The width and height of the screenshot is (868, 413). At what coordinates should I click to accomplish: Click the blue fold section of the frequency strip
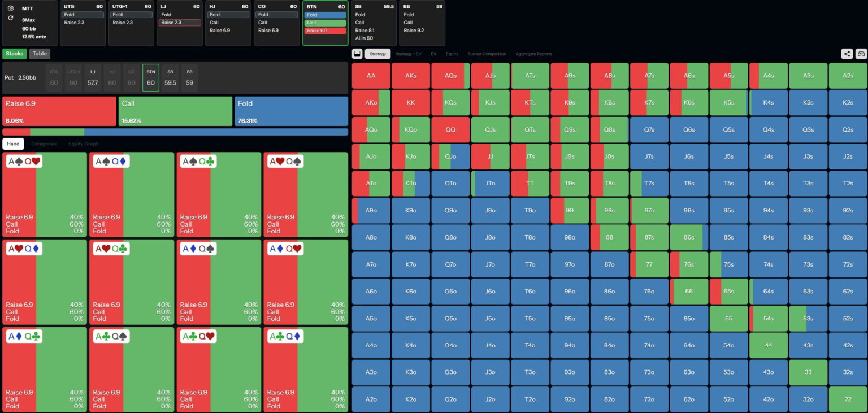pos(216,132)
